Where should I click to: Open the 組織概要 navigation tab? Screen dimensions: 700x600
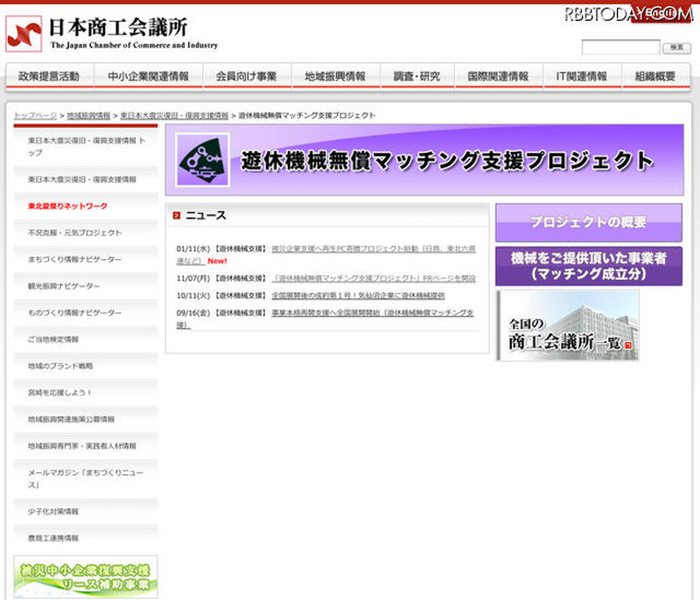coord(655,76)
